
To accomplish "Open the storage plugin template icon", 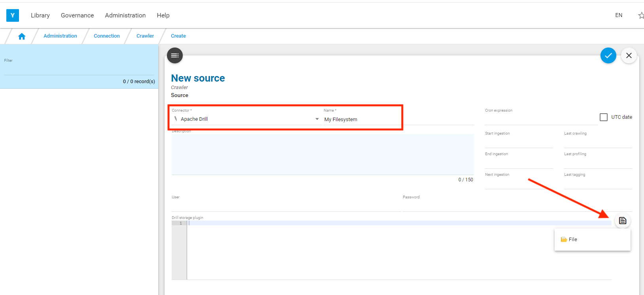I will [622, 221].
